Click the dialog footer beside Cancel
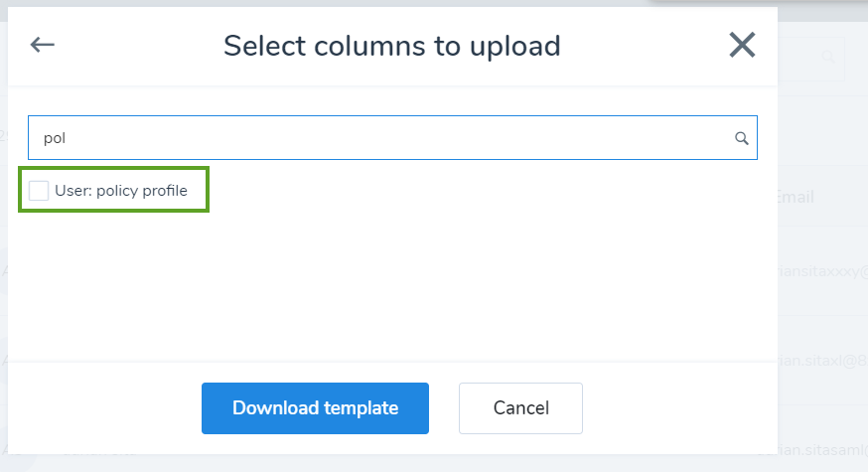Screen dimensions: 868x472 [x=679, y=408]
